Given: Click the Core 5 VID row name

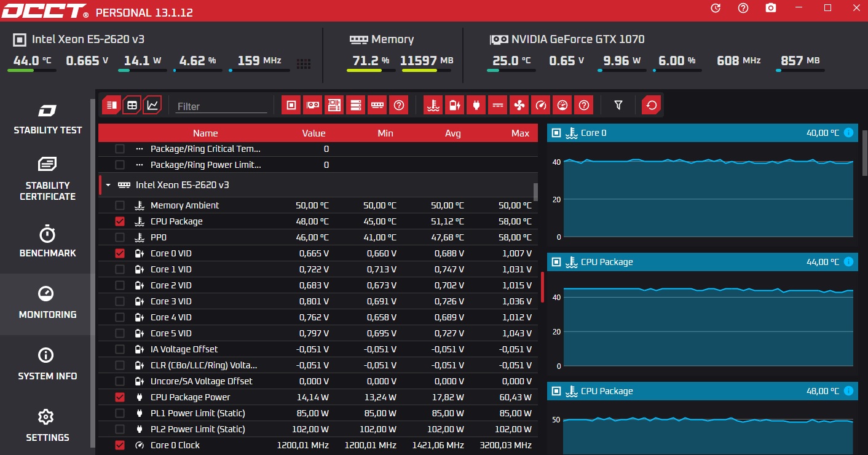Looking at the screenshot, I should click(x=171, y=333).
